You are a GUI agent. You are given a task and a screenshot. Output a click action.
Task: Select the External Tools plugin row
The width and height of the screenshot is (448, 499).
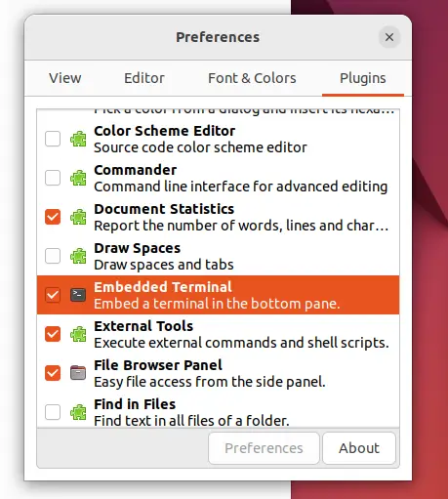pos(218,334)
